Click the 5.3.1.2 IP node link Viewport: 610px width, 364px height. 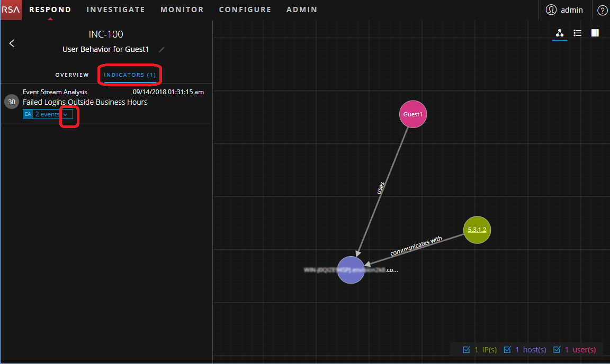point(477,230)
